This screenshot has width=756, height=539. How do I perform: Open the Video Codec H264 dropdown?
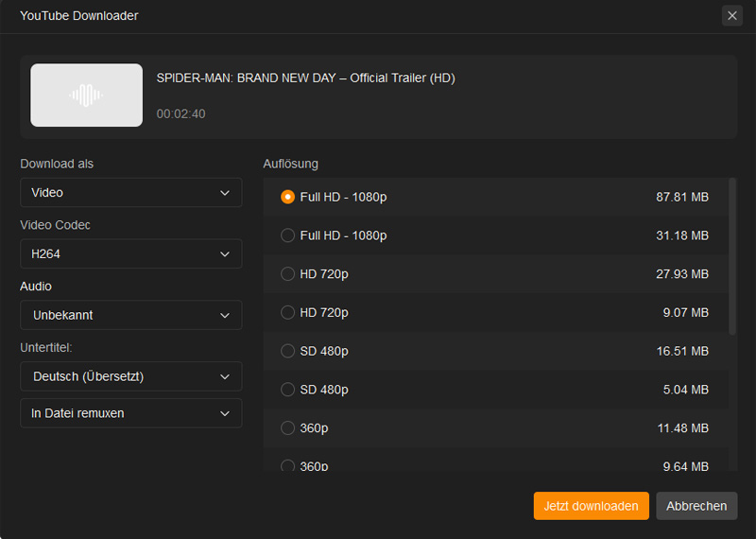point(130,253)
